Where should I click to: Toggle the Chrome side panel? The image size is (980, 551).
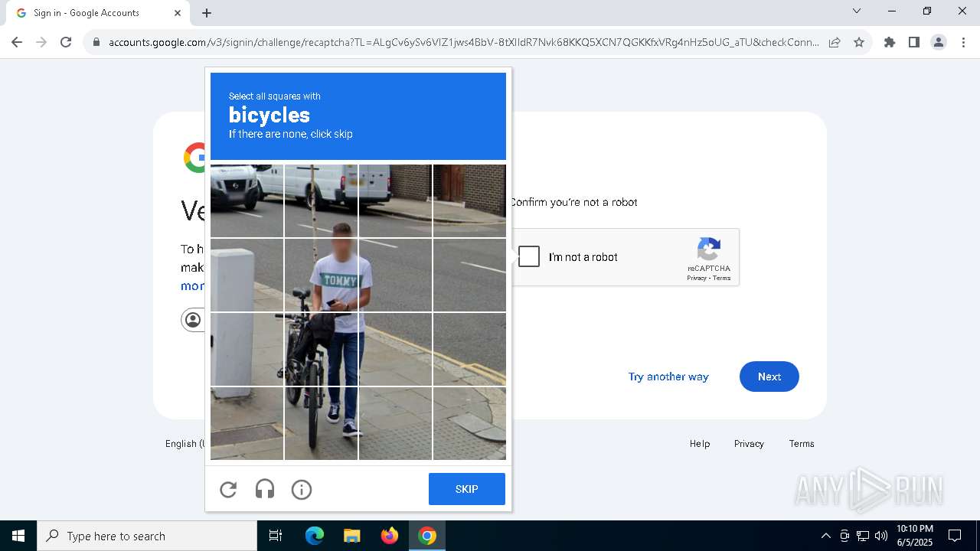click(914, 42)
